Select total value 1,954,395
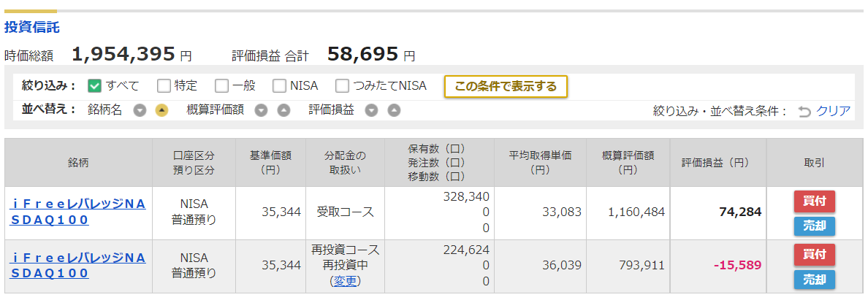This screenshot has width=868, height=300. pos(124,54)
